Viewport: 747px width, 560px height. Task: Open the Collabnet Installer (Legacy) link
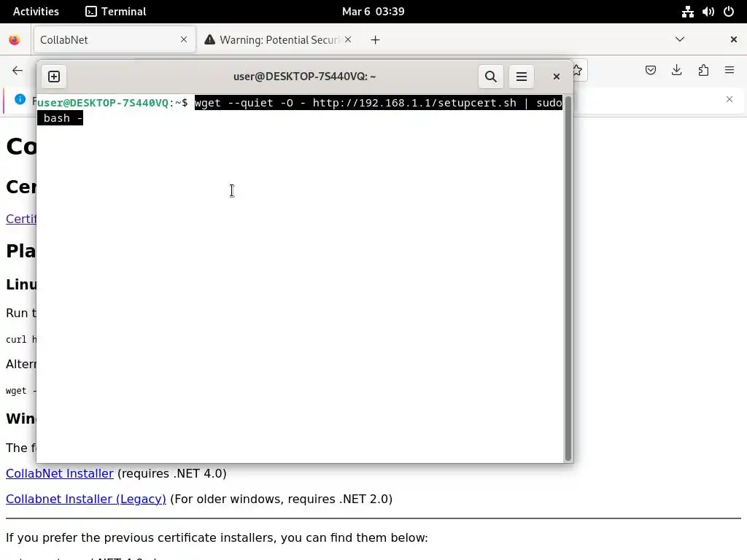click(x=86, y=499)
